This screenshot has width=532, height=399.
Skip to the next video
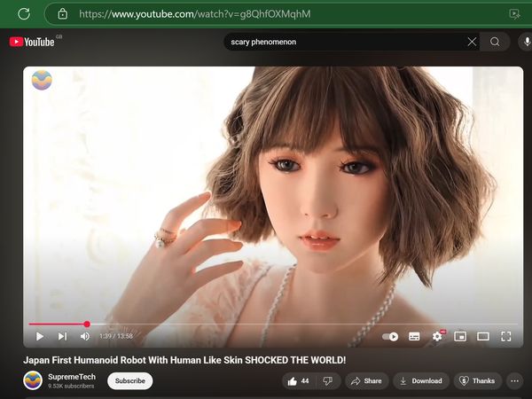(x=62, y=336)
